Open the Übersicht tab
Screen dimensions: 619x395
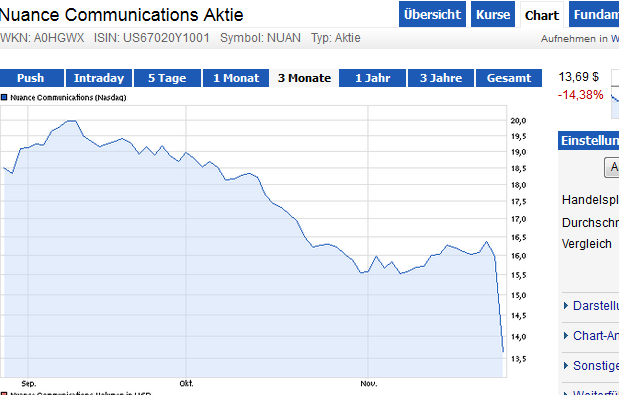click(x=432, y=14)
